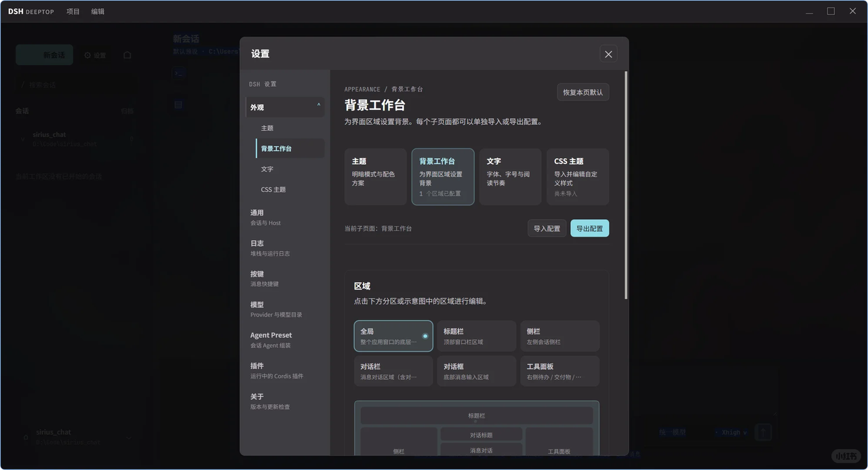The width and height of the screenshot is (868, 470).
Task: Close the 设置 dialog with the X icon
Action: pyautogui.click(x=608, y=54)
